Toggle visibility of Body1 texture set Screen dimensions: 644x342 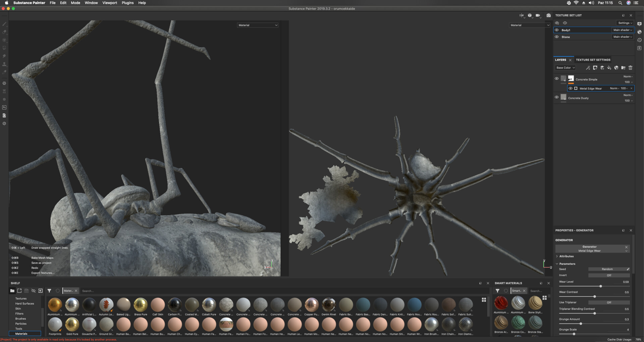[557, 30]
